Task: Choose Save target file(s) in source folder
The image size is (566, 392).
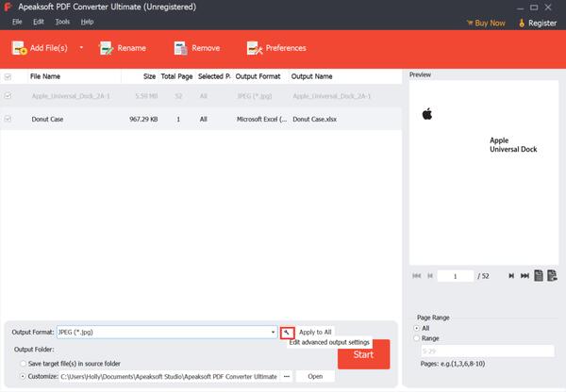Action: (x=23, y=362)
